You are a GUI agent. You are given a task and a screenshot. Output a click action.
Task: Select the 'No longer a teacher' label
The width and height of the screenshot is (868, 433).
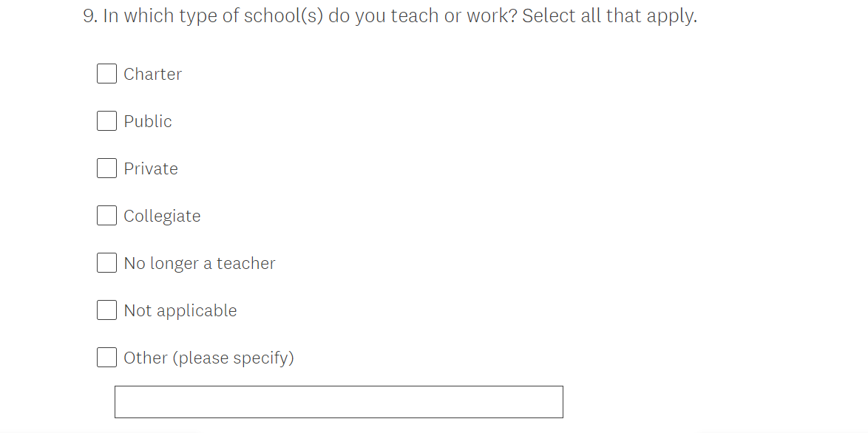coord(200,263)
